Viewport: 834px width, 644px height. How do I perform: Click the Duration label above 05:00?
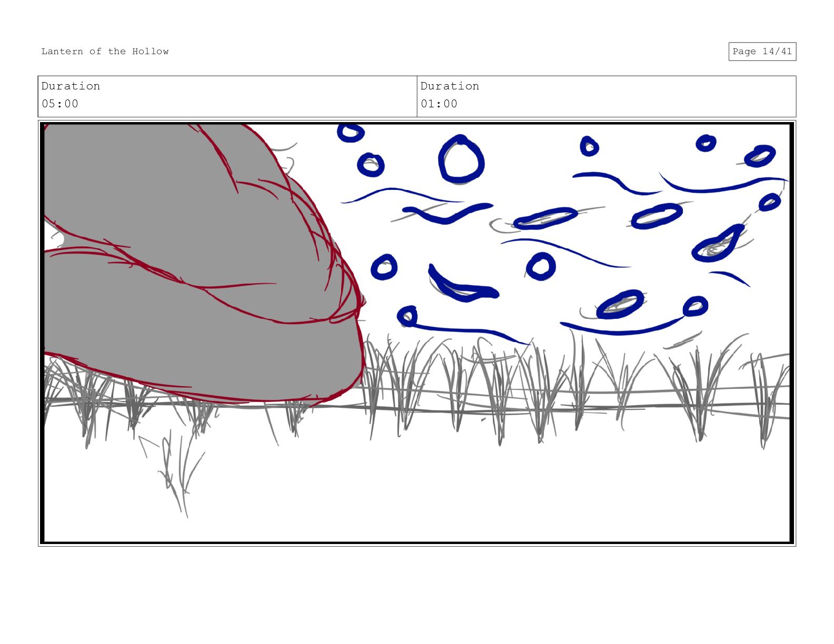tap(71, 86)
